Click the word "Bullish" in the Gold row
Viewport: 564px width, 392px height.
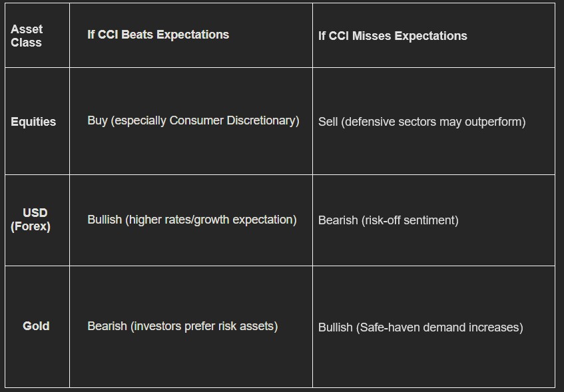pyautogui.click(x=335, y=327)
